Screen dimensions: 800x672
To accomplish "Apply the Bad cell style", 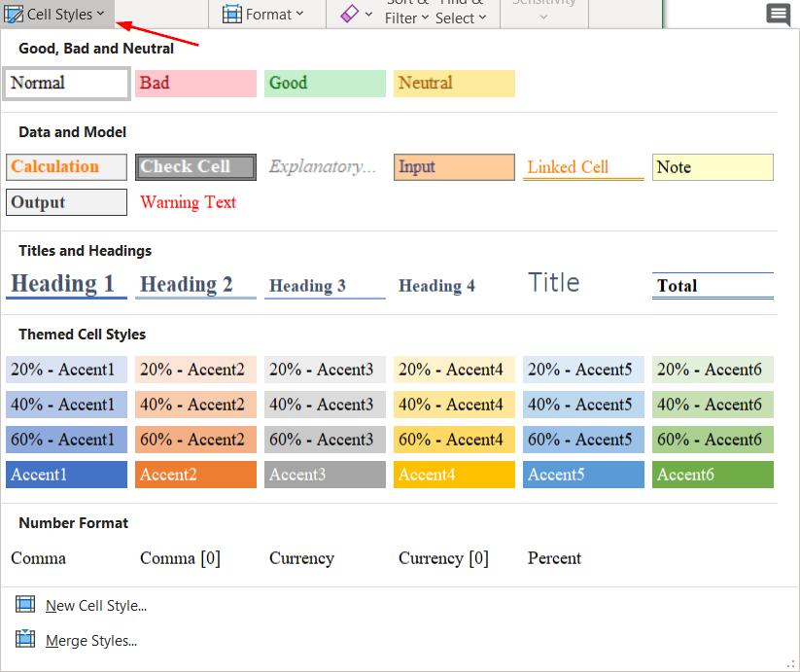I will pos(195,84).
